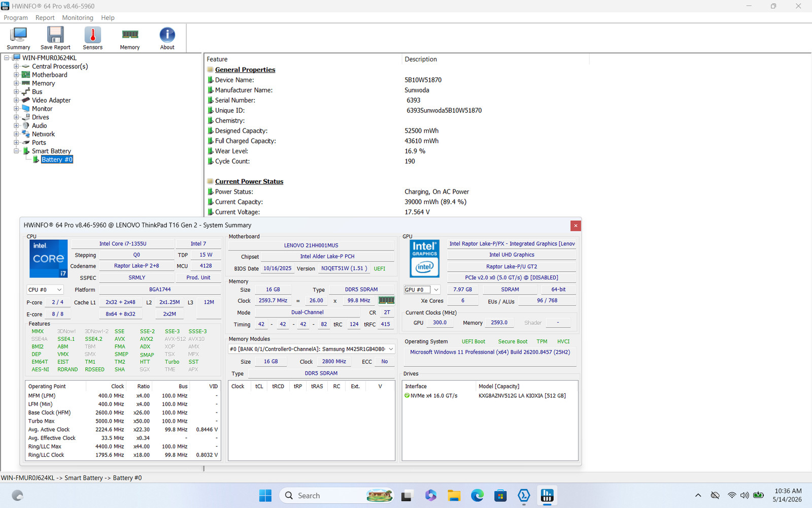
Task: Open the Summary toolbar icon
Action: click(18, 38)
